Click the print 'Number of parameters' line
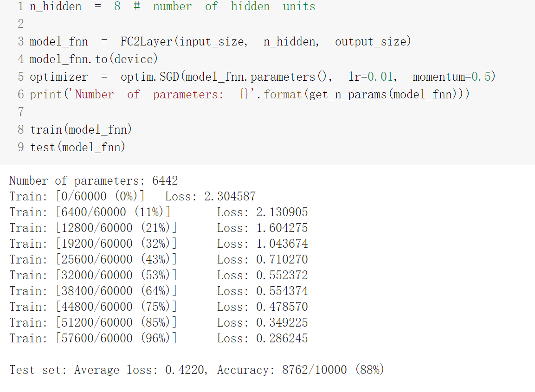This screenshot has height=392, width=535. pyautogui.click(x=250, y=95)
